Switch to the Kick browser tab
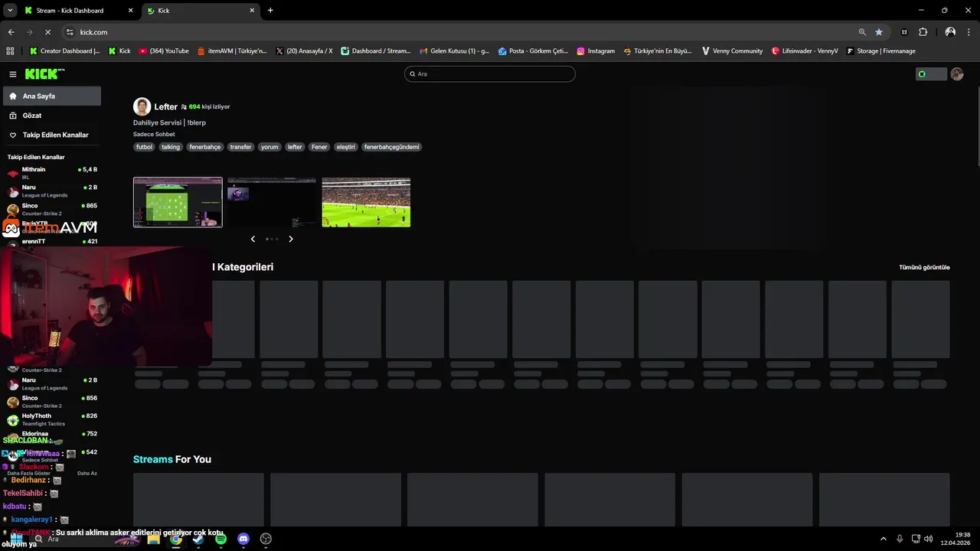 pos(200,11)
